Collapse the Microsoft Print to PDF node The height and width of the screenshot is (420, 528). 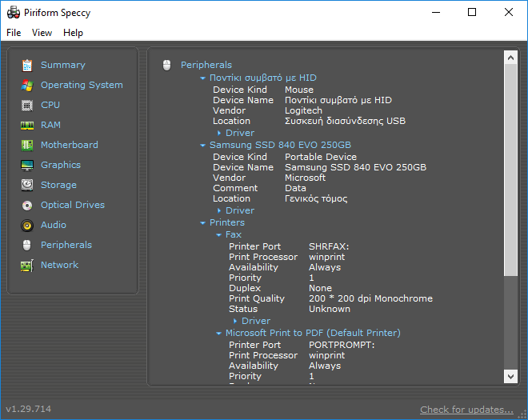click(219, 334)
